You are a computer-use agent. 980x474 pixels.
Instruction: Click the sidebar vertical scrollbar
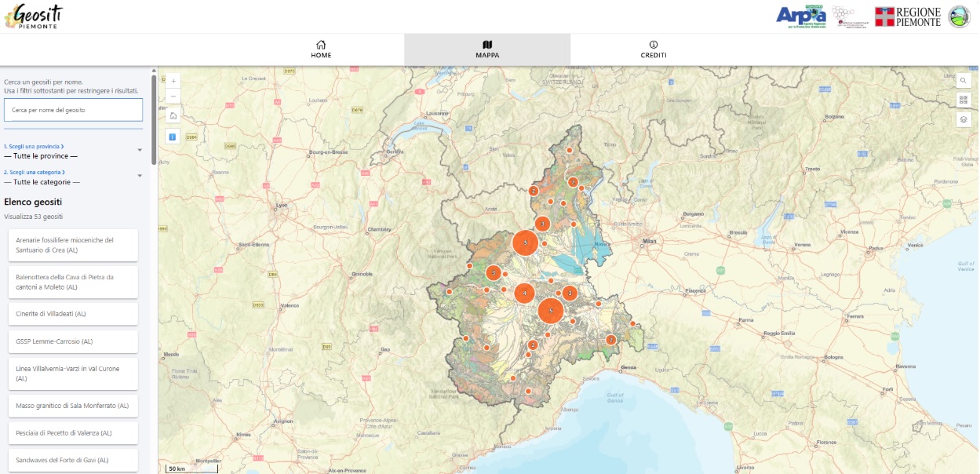[x=154, y=119]
